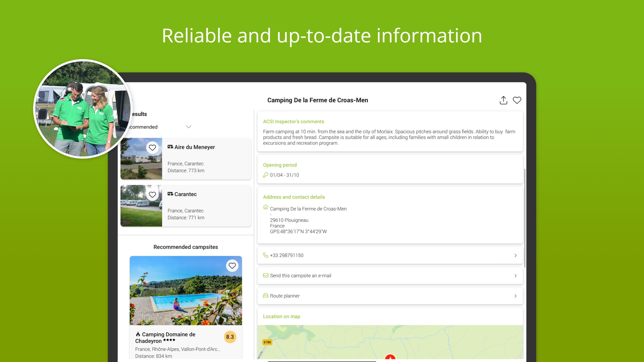Click the envelope e-mail icon

(x=265, y=276)
